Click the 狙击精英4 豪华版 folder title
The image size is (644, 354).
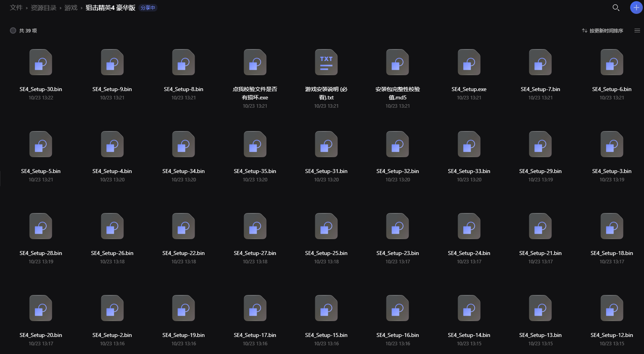[x=110, y=8]
